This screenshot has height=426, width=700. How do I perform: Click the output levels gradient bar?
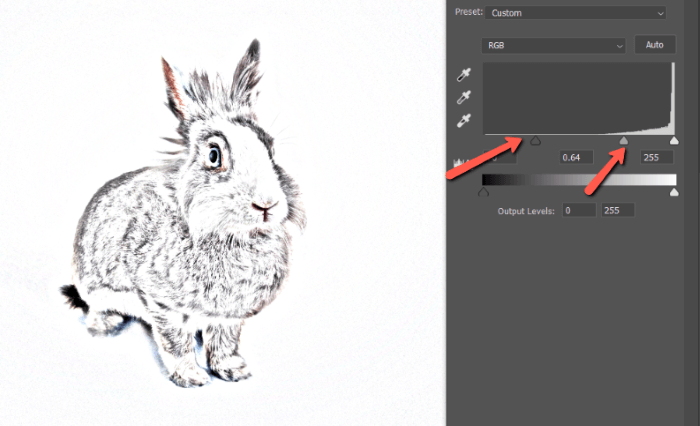(579, 180)
